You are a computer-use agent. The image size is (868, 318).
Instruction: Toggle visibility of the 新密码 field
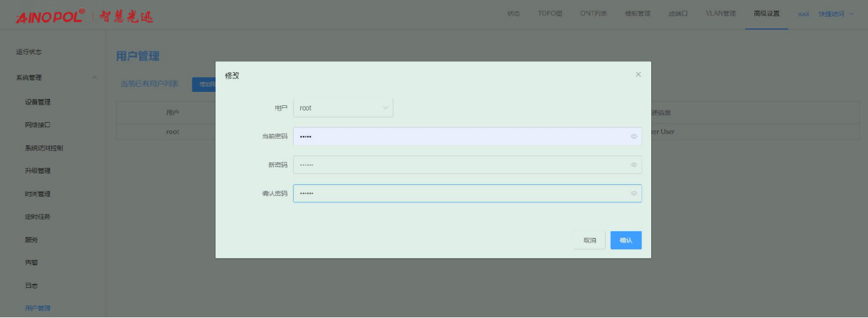[x=633, y=165]
